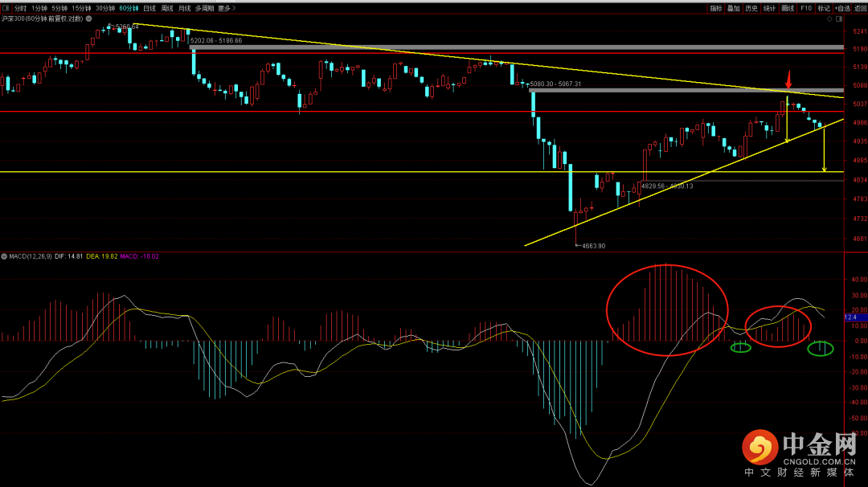Click the 5241 price axis label
868x487 pixels.
tap(860, 31)
